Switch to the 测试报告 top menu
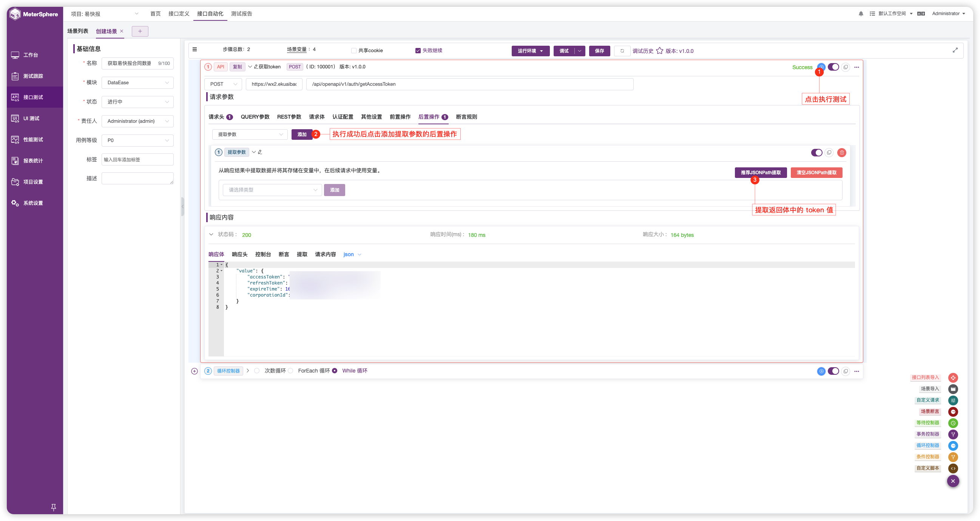The width and height of the screenshot is (980, 521). coord(242,14)
